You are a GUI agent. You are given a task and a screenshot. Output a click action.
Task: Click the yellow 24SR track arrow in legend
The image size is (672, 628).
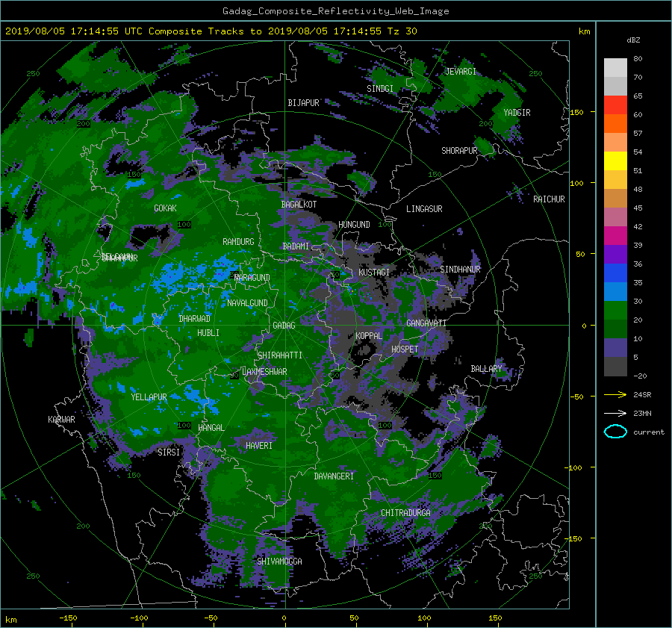tap(615, 394)
